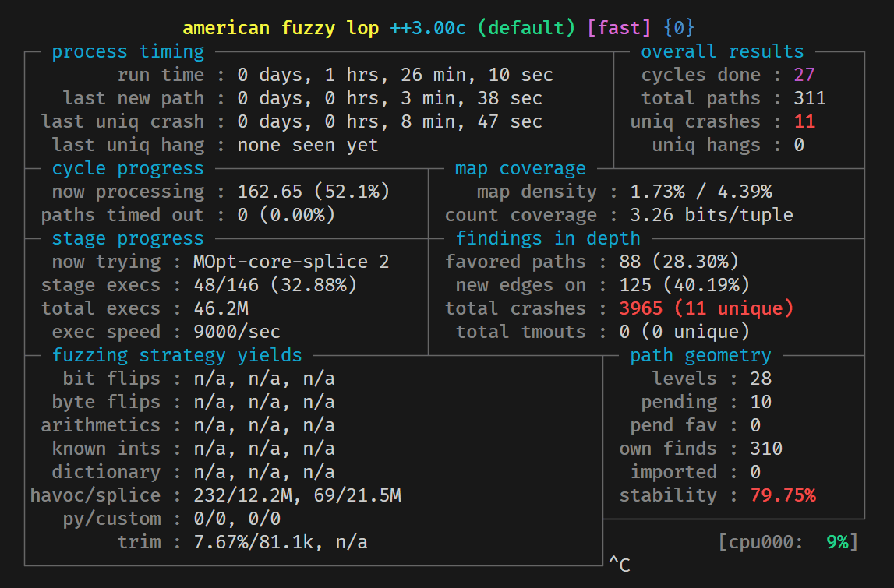Click the 'process timing' section header
The width and height of the screenshot is (894, 588).
[128, 51]
